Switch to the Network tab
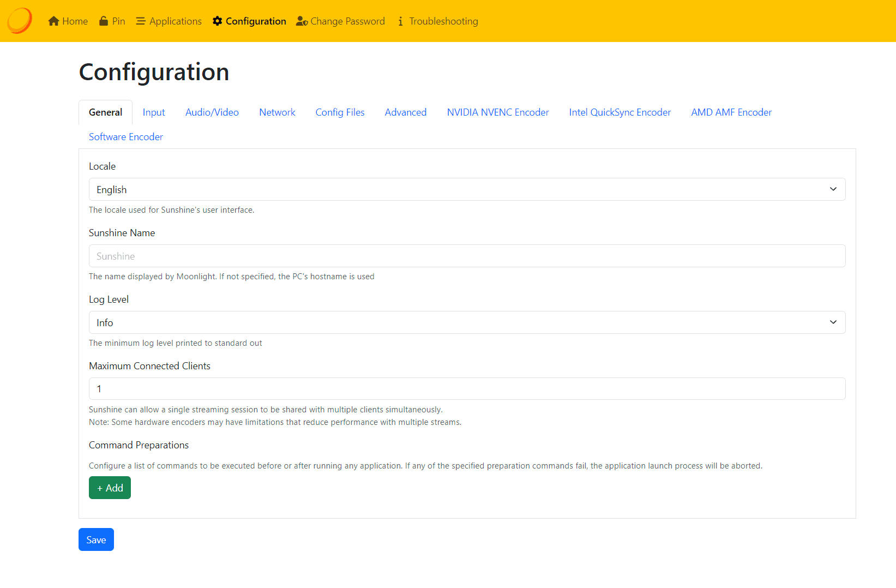This screenshot has height=588, width=896. click(277, 112)
